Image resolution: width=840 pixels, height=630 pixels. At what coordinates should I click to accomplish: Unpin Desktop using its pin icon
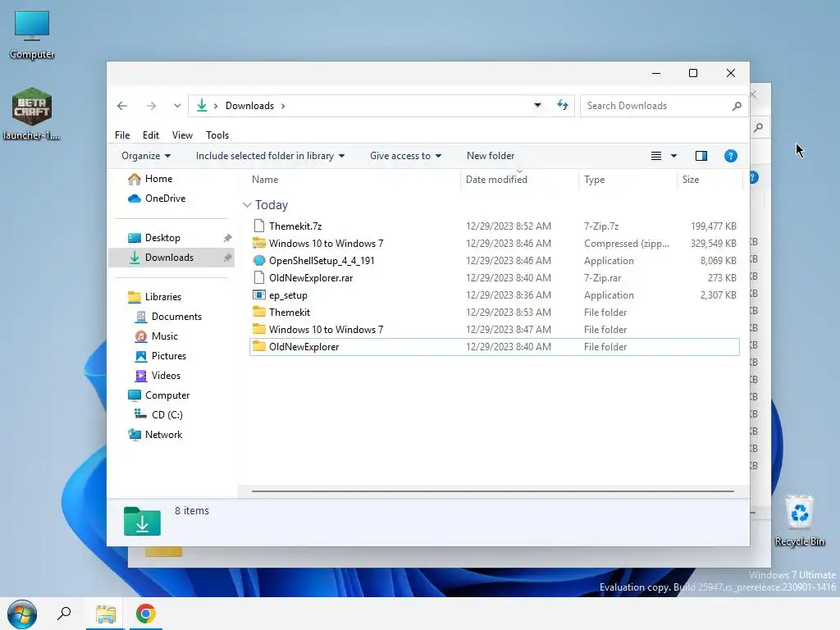pos(228,238)
